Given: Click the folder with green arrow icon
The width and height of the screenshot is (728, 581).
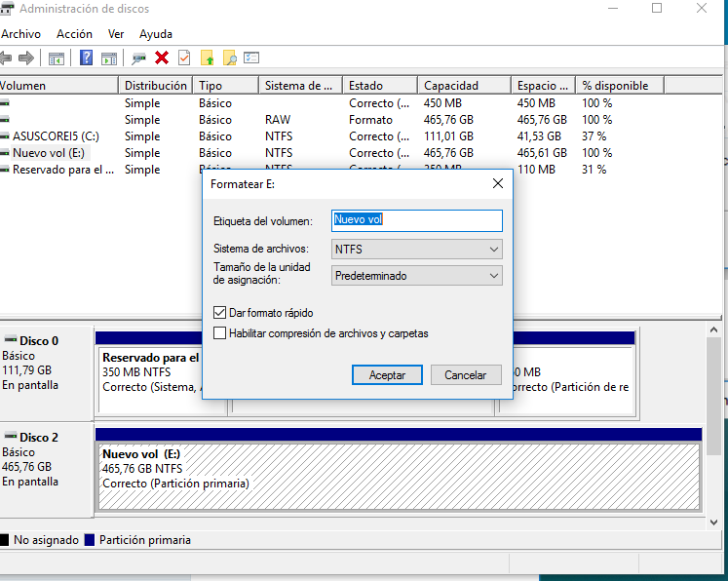Looking at the screenshot, I should click(x=207, y=58).
